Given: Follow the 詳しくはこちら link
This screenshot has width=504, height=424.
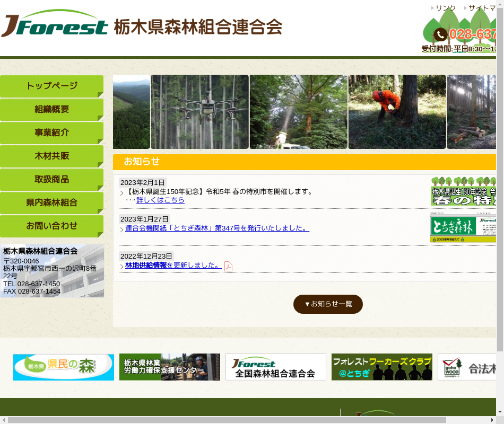Looking at the screenshot, I should coord(160,200).
